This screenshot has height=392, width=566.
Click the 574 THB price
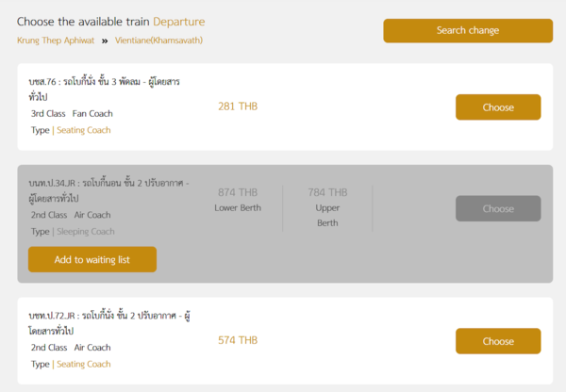pos(238,340)
